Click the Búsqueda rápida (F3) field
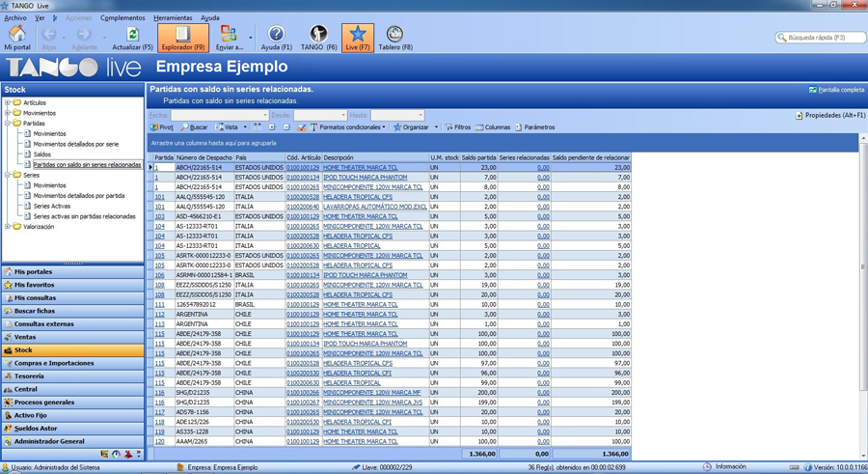The width and height of the screenshot is (868, 474). 821,38
